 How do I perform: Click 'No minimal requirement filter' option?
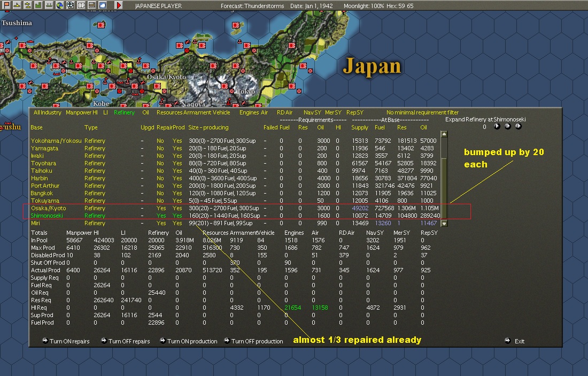click(x=422, y=112)
